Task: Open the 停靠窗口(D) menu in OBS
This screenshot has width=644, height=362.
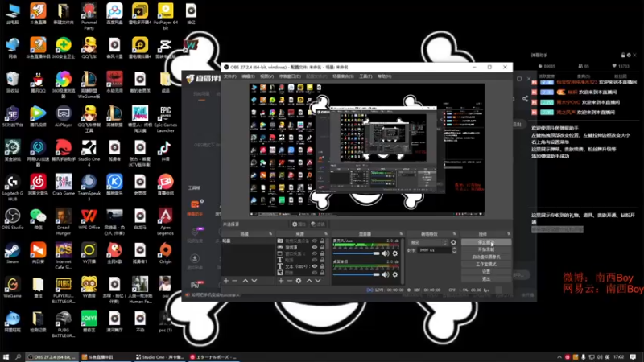Action: (290, 76)
